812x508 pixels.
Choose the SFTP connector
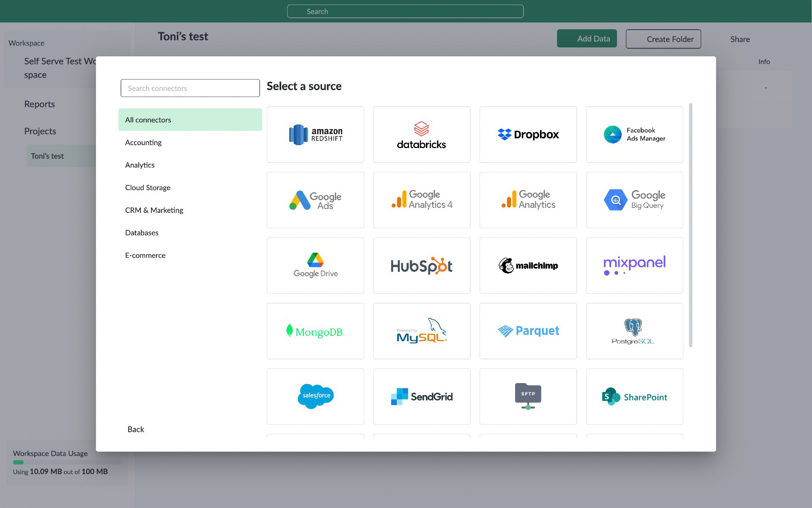tap(528, 396)
